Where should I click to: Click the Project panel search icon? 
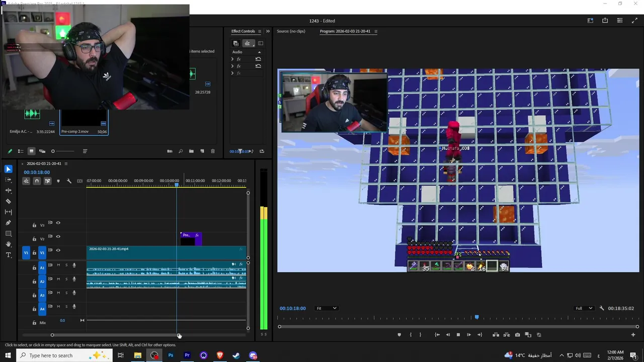coord(180,151)
